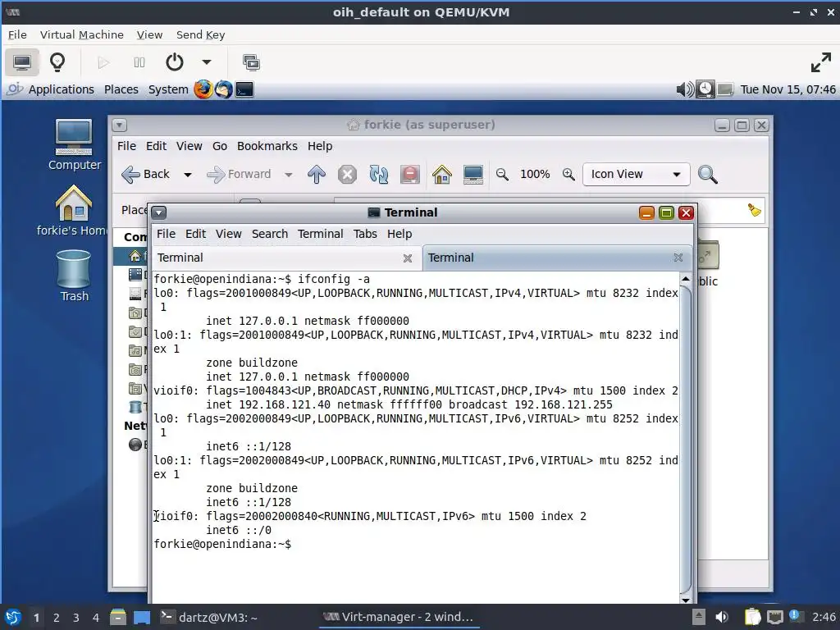Open the Terminal's Terminal menu
The width and height of the screenshot is (840, 630).
pos(321,234)
